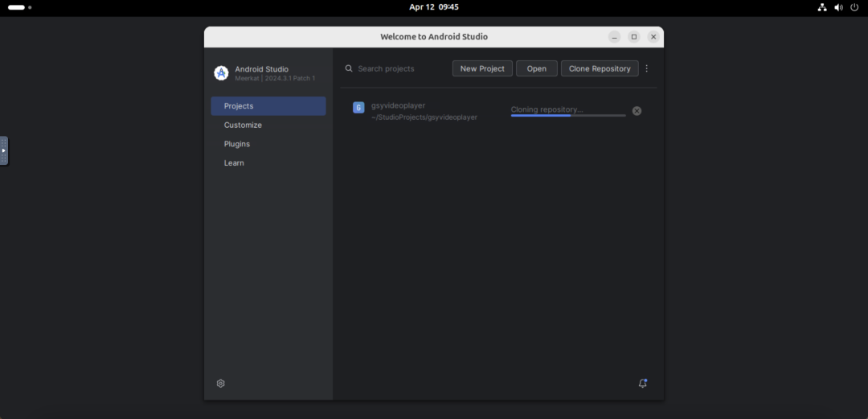Click the Android Studio logo icon

point(222,73)
